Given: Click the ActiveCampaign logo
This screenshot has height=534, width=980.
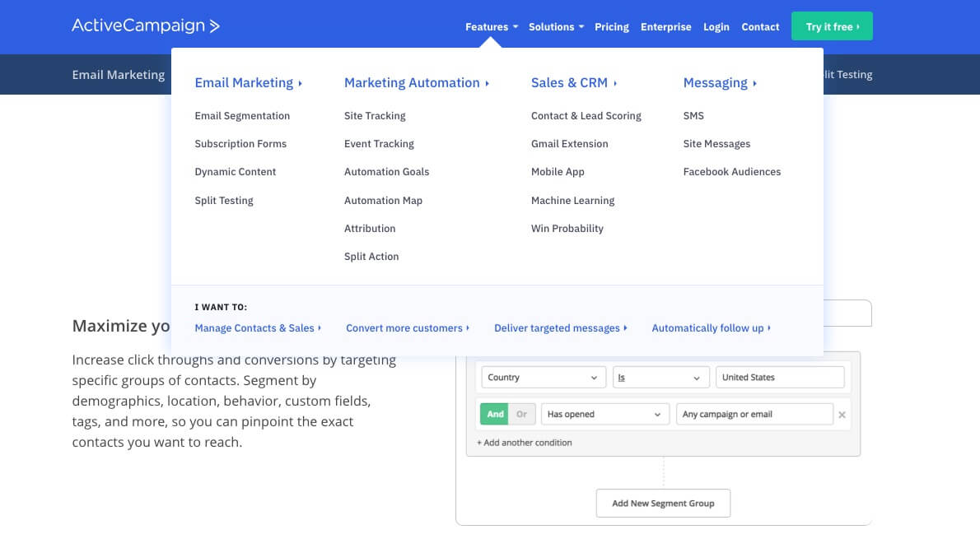Looking at the screenshot, I should 146,26.
